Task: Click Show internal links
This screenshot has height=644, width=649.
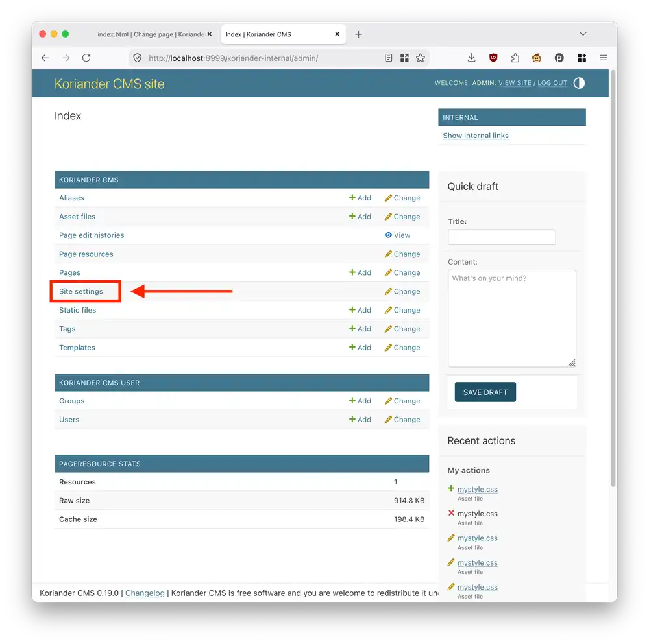Action: (476, 136)
